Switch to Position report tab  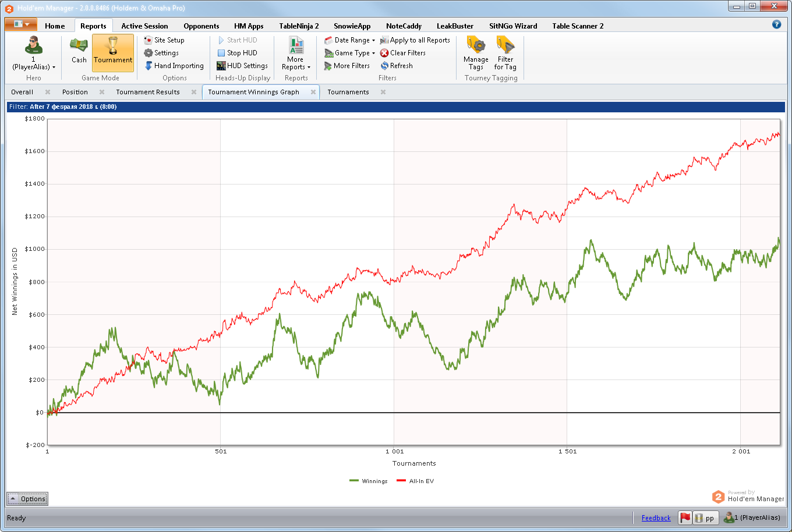point(75,92)
